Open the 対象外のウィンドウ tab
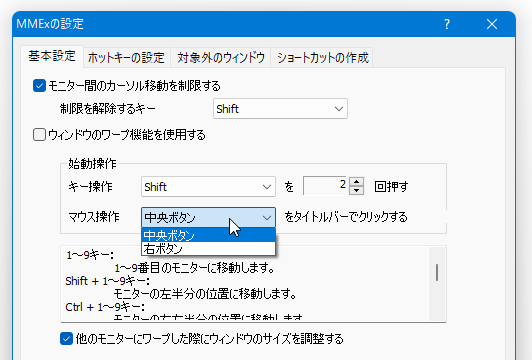The image size is (532, 360). click(221, 58)
